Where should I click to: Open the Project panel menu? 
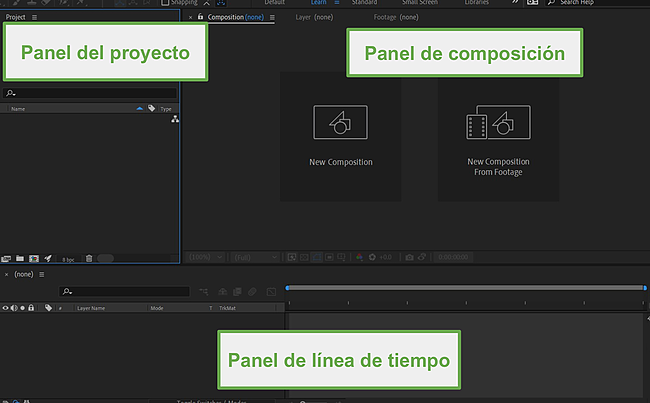34,17
